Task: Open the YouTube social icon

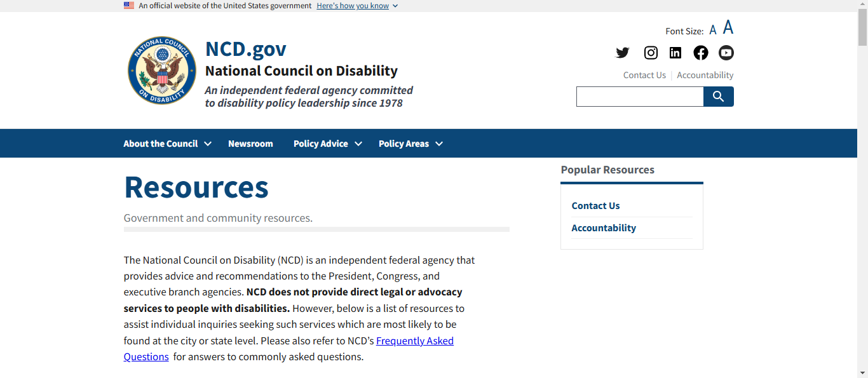Action: 726,53
